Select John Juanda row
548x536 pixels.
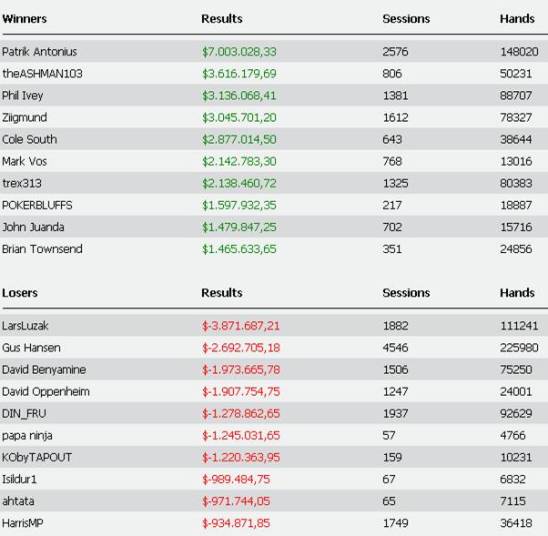click(274, 227)
